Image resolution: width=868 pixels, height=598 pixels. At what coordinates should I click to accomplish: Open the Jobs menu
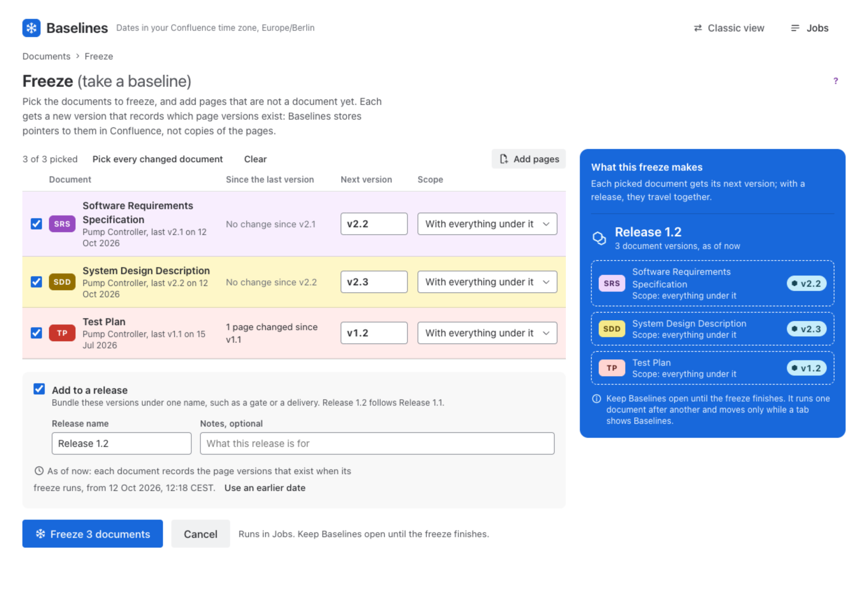[x=810, y=28]
